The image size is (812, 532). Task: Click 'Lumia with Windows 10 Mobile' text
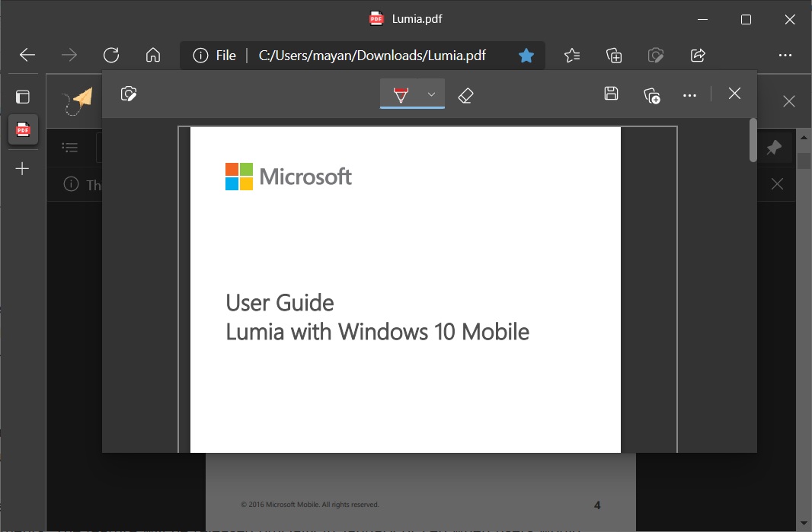pyautogui.click(x=378, y=332)
